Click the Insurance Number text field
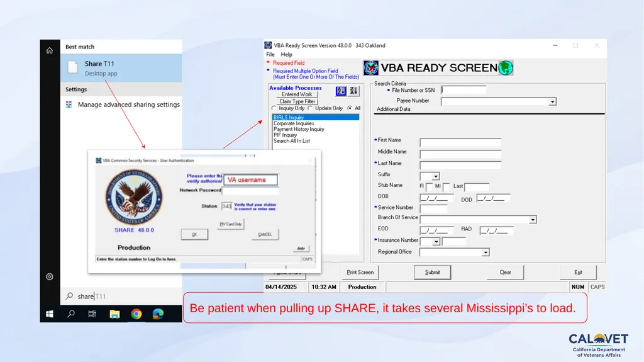Image resolution: width=644 pixels, height=362 pixels. click(453, 242)
